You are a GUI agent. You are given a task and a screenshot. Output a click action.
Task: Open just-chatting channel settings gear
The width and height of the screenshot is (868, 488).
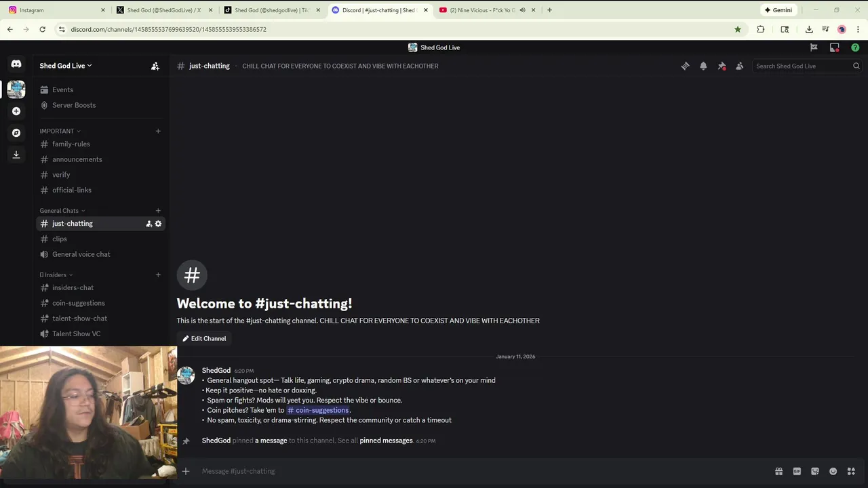[x=158, y=224]
